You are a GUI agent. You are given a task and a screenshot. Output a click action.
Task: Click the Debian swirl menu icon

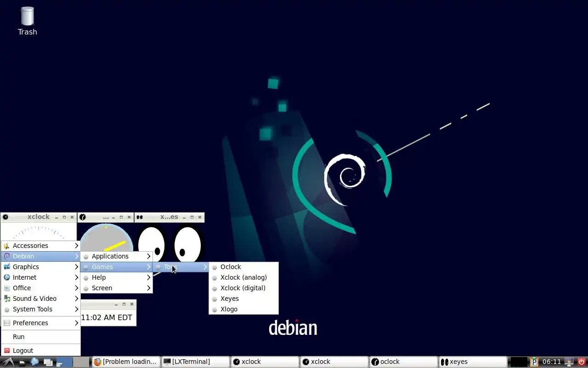coord(7,256)
